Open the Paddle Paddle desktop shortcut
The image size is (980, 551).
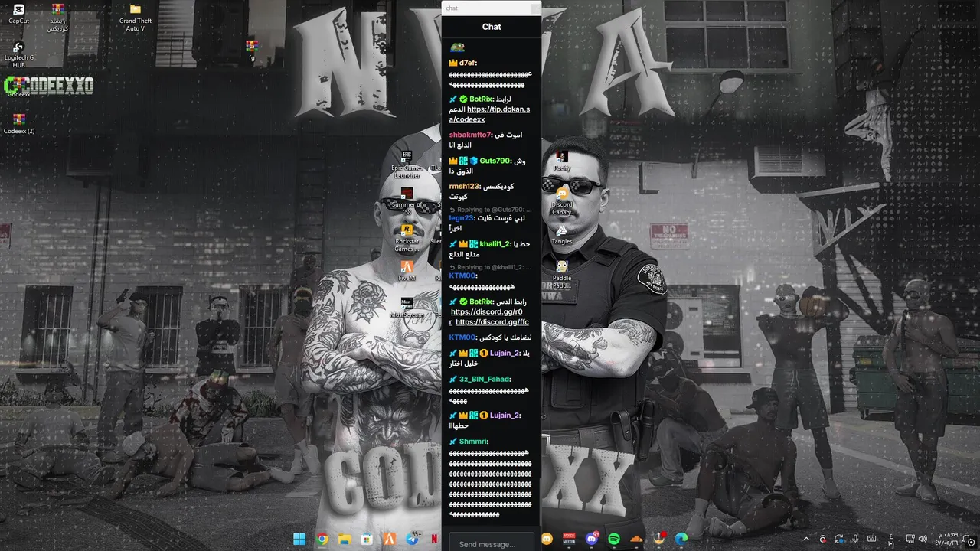click(562, 275)
